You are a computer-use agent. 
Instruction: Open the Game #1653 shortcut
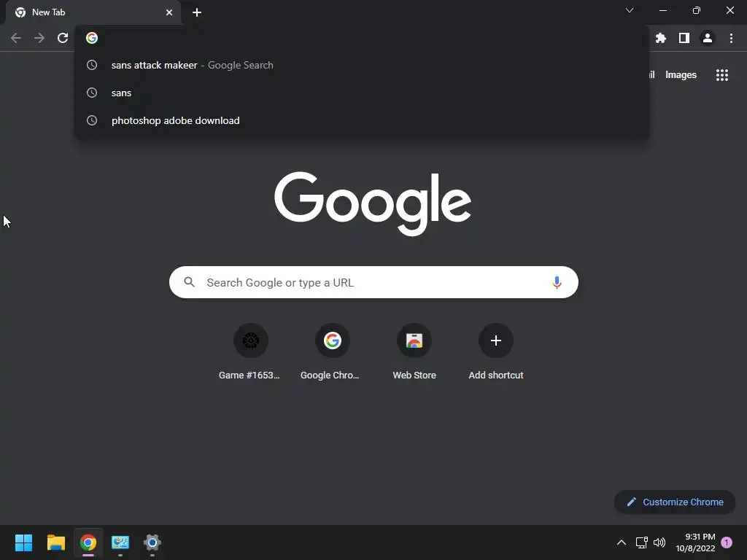click(249, 351)
